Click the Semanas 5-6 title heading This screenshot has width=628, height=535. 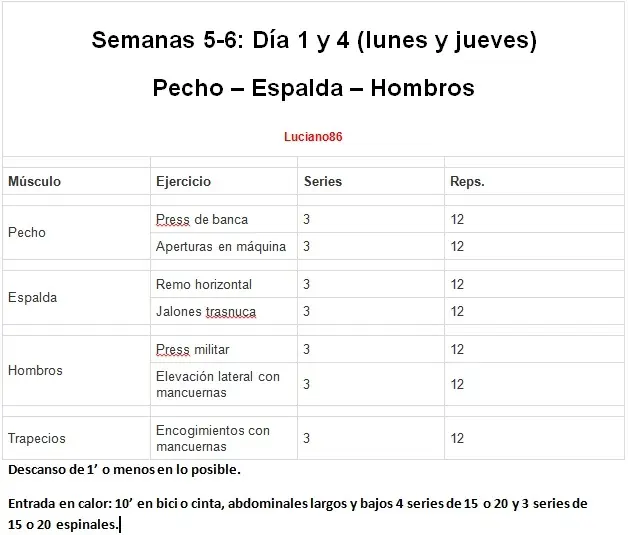point(314,40)
